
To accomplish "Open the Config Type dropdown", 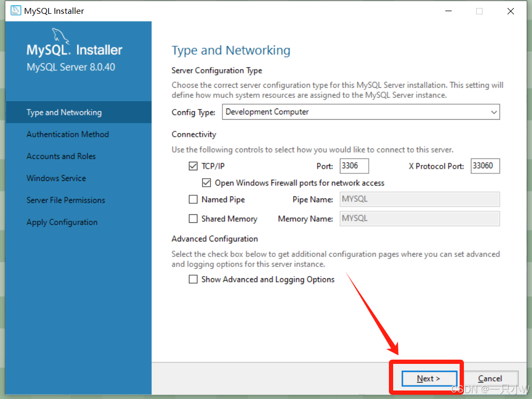I will (361, 112).
